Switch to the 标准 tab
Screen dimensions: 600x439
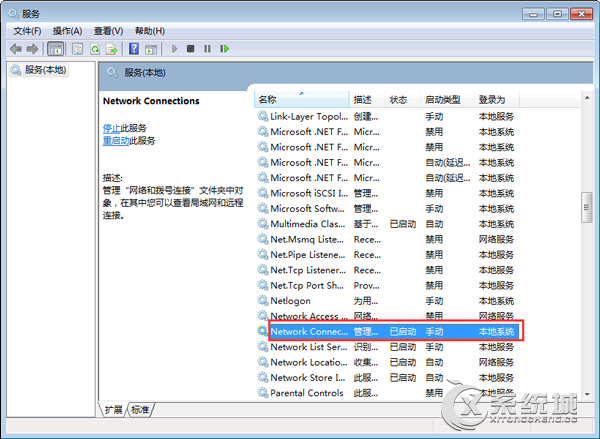click(140, 410)
